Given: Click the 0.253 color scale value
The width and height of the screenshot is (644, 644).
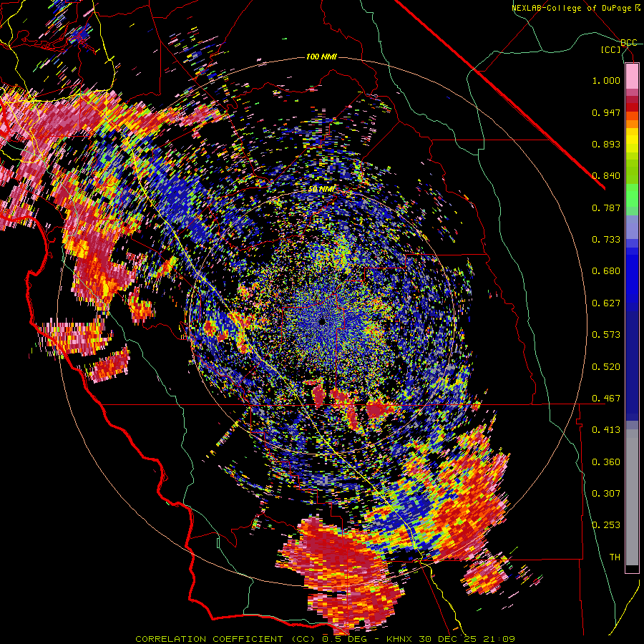Looking at the screenshot, I should [606, 525].
